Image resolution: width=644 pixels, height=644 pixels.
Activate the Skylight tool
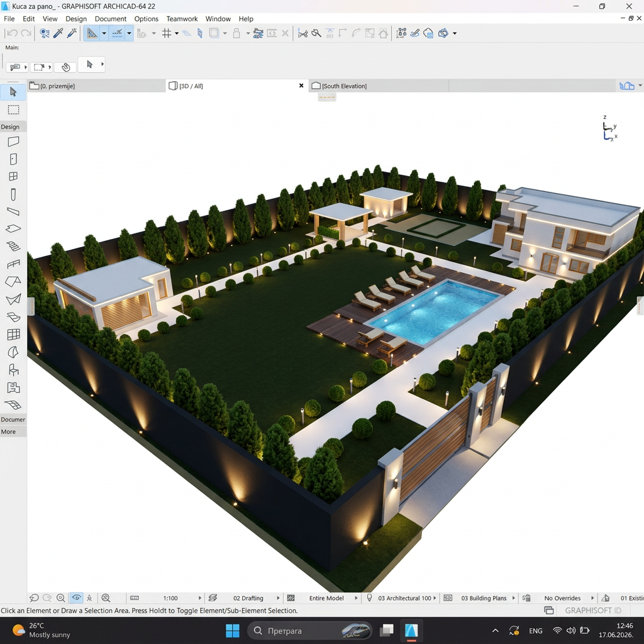(x=13, y=317)
